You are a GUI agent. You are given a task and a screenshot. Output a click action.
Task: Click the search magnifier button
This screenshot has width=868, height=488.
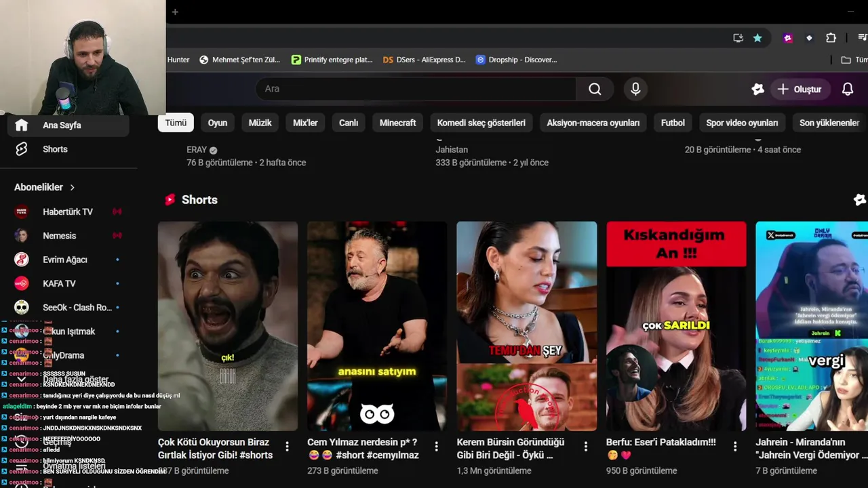[595, 89]
